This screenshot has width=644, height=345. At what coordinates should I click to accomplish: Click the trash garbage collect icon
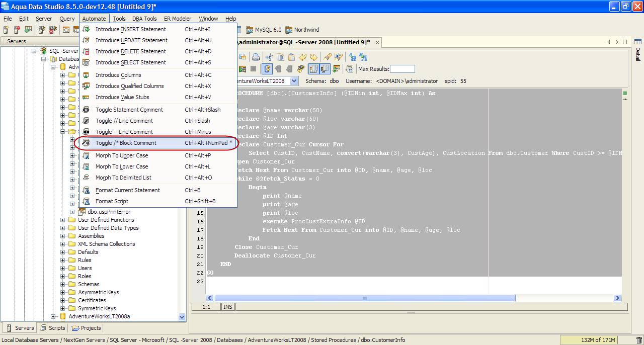[x=639, y=340]
